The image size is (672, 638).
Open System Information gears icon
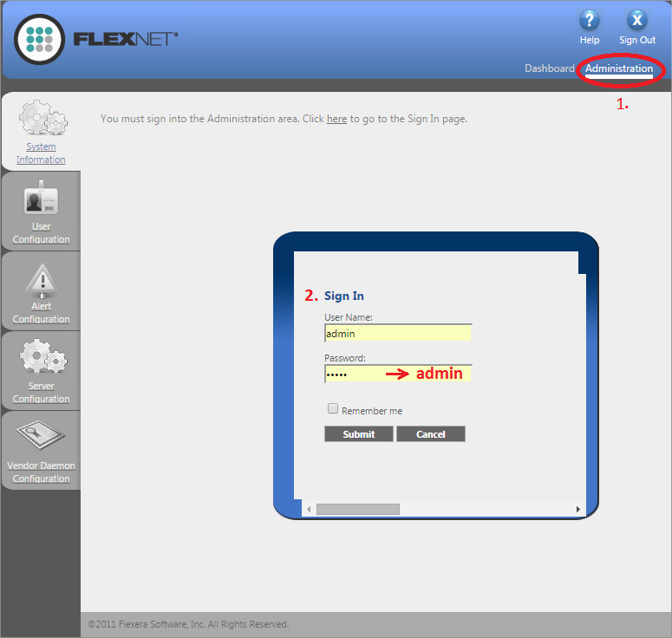click(41, 118)
